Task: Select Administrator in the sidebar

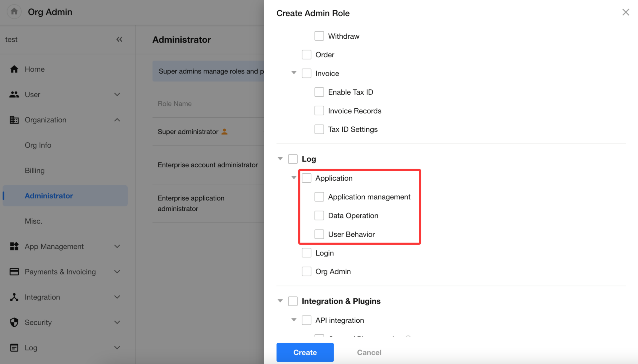Action: click(x=65, y=196)
